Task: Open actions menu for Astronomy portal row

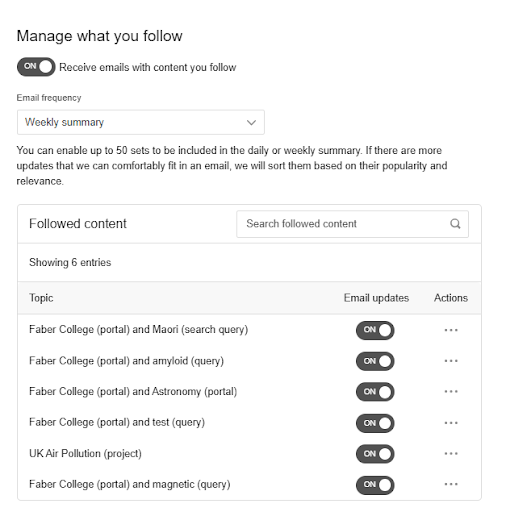Action: coord(451,392)
